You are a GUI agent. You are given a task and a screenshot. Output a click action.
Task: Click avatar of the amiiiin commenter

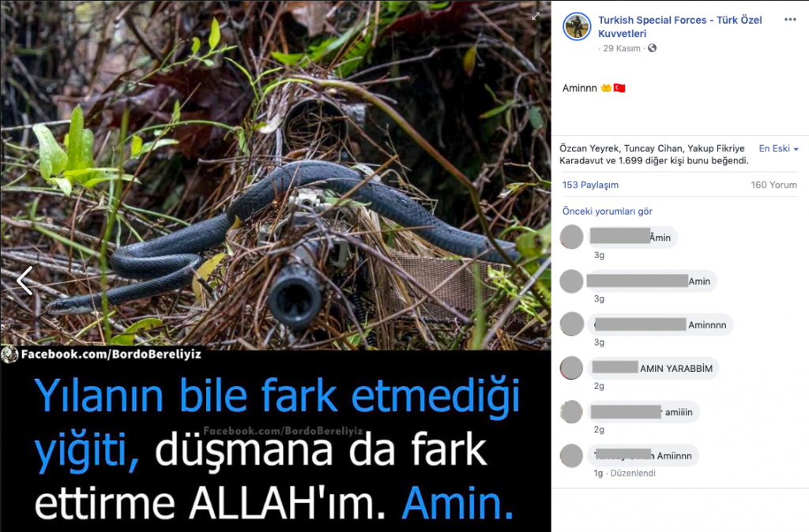click(572, 412)
